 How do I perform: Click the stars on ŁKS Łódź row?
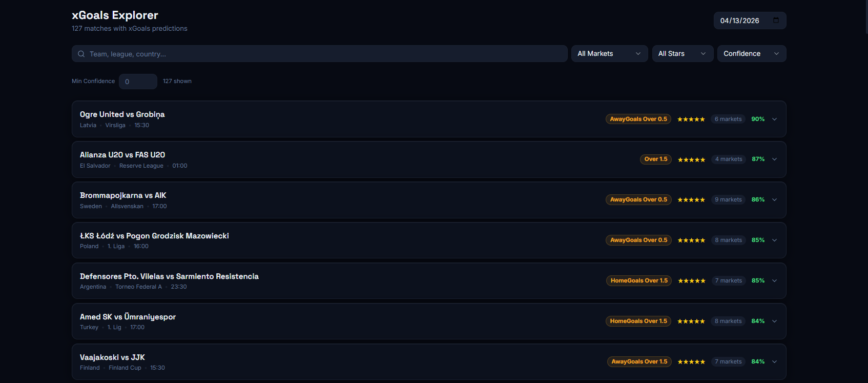tap(691, 240)
